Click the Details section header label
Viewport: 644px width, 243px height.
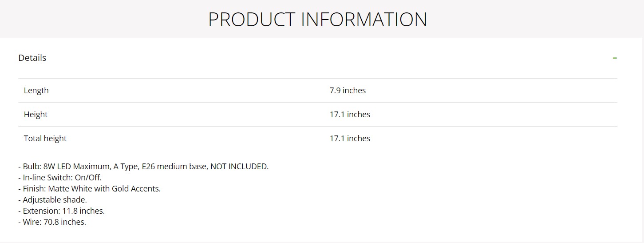(x=32, y=58)
